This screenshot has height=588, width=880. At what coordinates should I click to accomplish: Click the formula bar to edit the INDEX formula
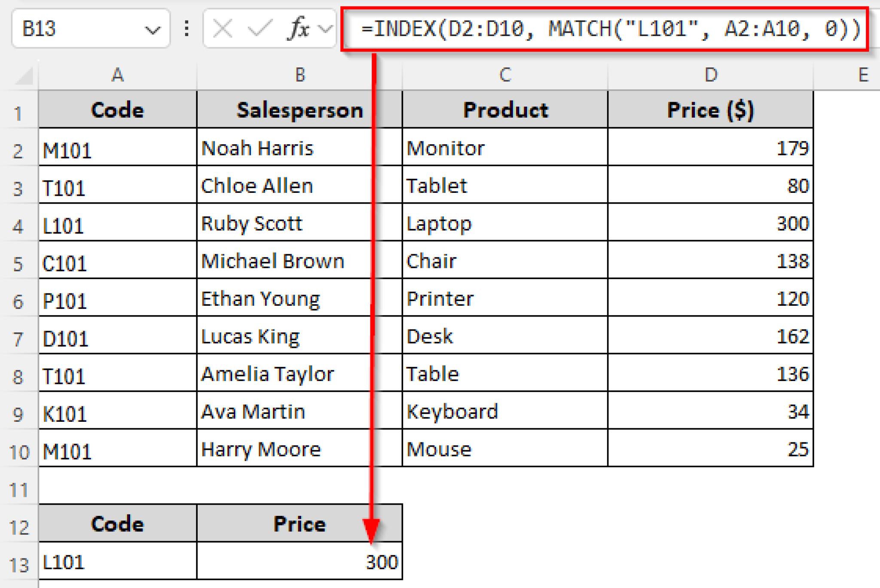click(602, 29)
